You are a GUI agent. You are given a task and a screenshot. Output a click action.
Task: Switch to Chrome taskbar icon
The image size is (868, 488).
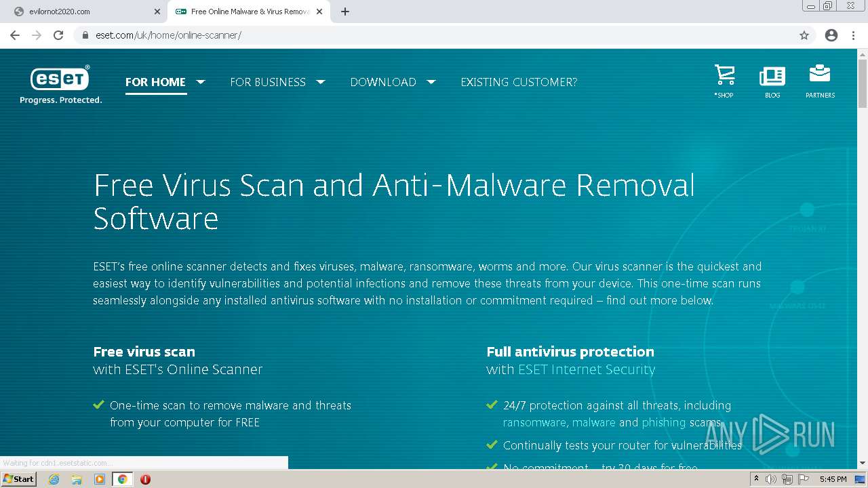click(123, 479)
